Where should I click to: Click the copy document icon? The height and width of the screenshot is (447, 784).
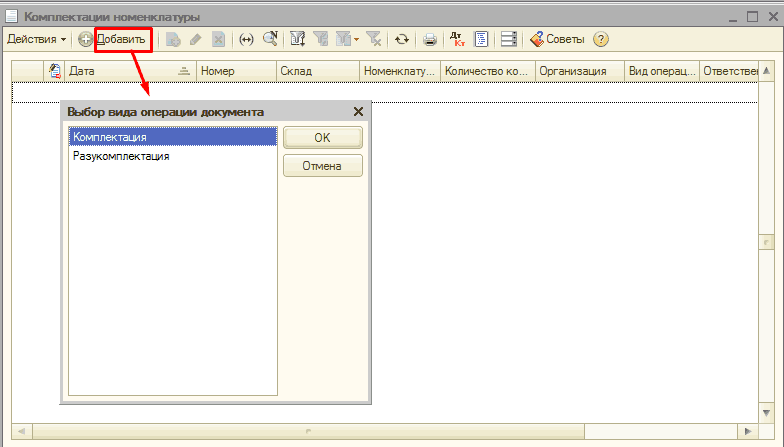173,39
